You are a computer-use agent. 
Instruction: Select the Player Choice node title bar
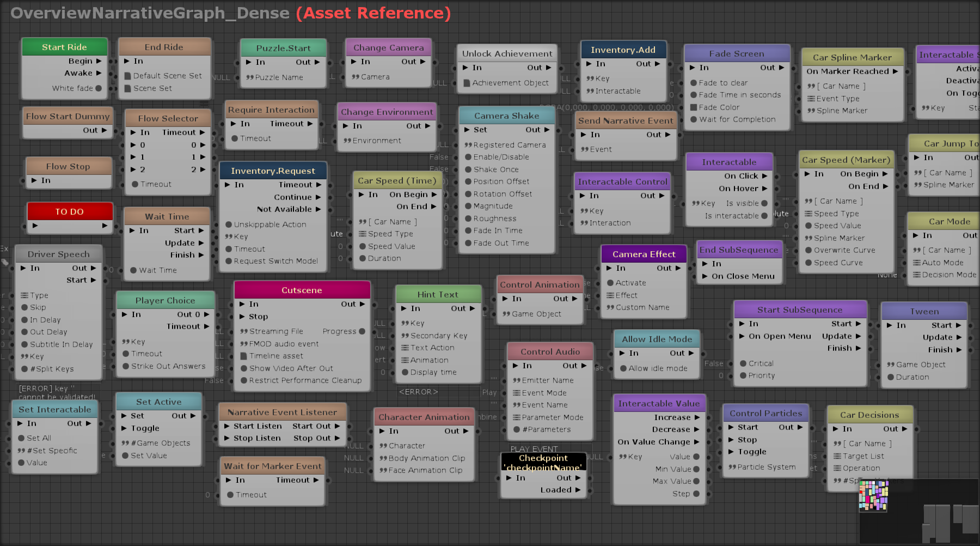point(165,300)
